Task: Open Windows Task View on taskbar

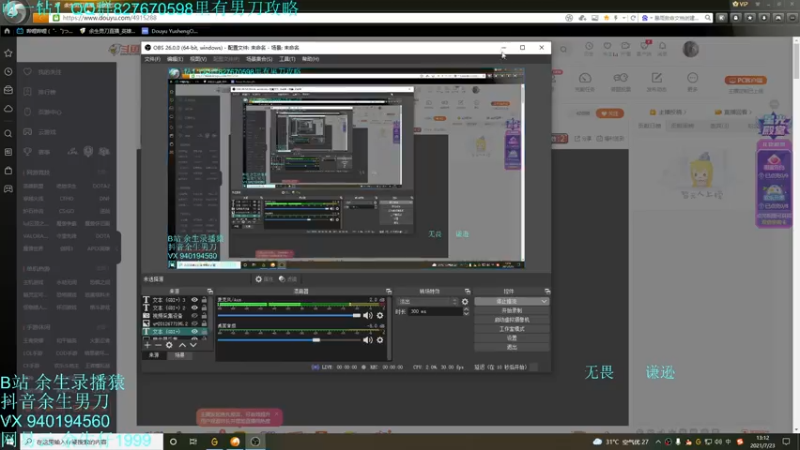Action: pyautogui.click(x=193, y=442)
